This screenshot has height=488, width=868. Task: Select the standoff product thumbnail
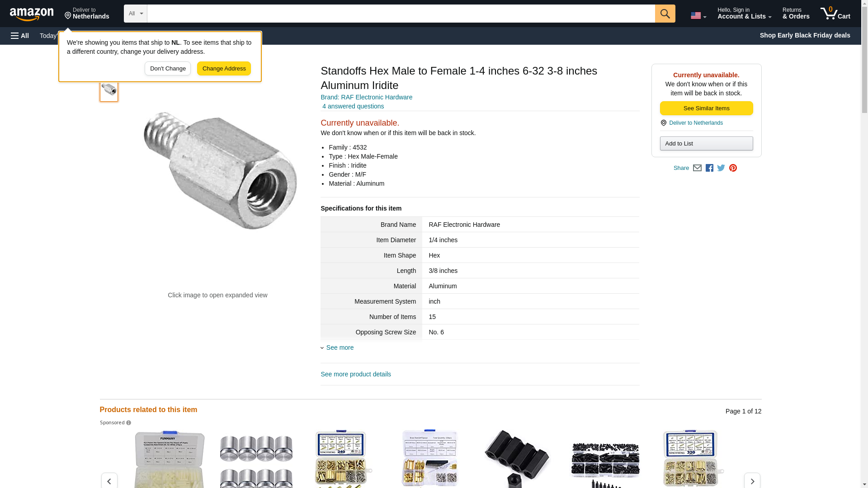tap(109, 89)
